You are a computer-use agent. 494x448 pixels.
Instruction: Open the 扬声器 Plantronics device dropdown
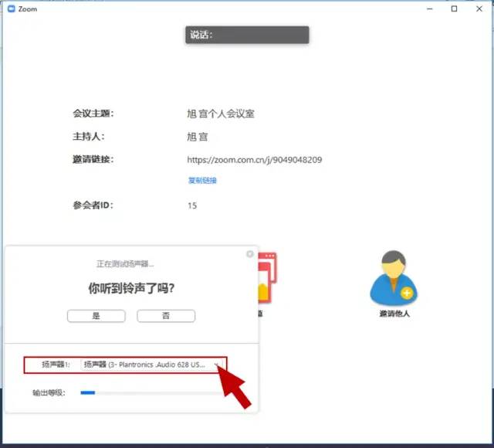pyautogui.click(x=151, y=365)
